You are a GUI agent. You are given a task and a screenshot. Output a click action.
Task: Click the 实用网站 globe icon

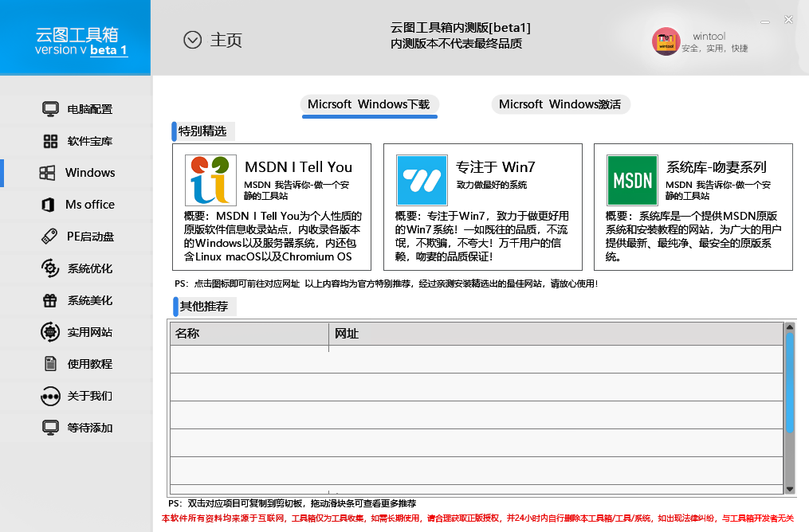click(50, 332)
